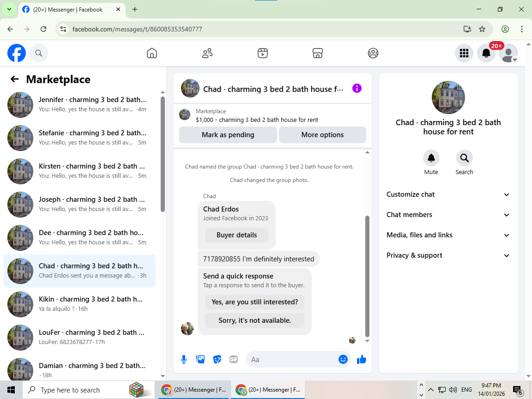Screen dimensions: 532x399
Task: Open Windows action center notifications icon
Action: coord(517,390)
